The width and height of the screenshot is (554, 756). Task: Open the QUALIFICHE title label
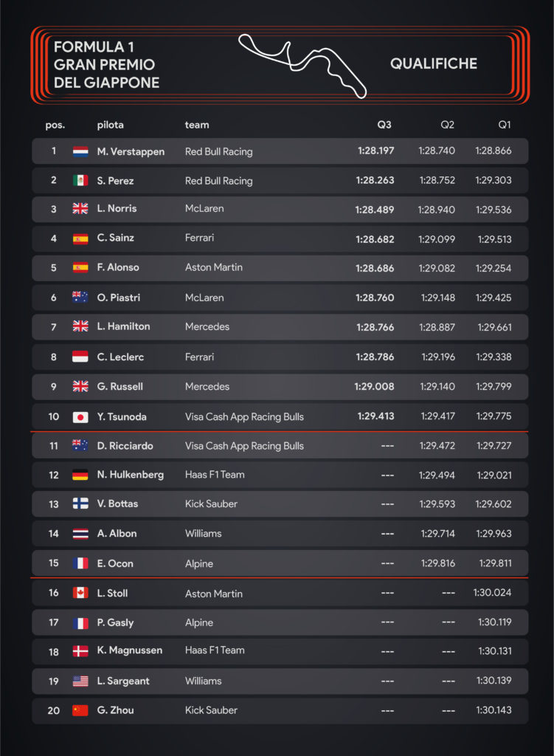[434, 63]
